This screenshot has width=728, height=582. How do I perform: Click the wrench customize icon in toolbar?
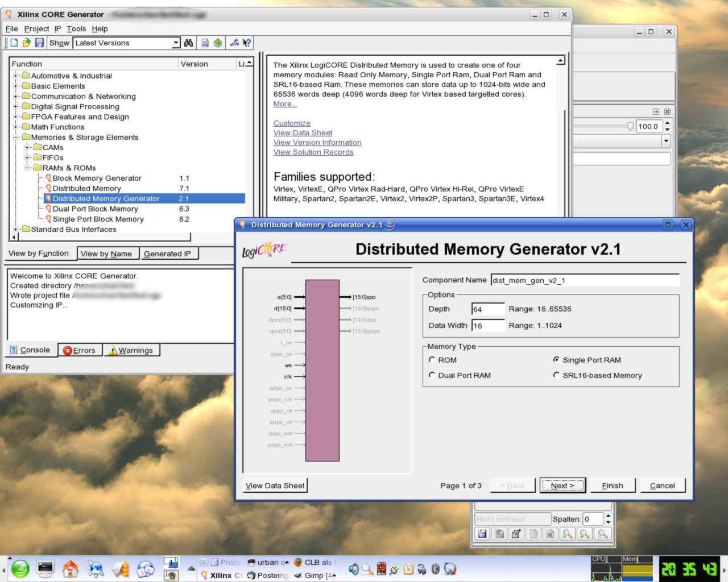pyautogui.click(x=234, y=43)
